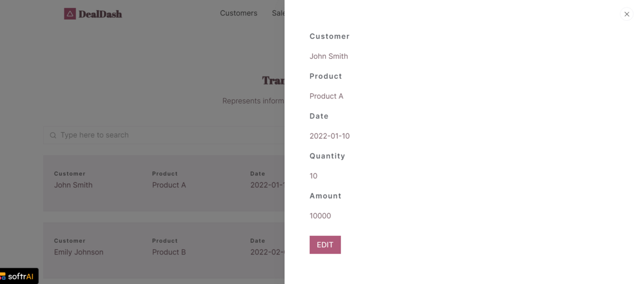Select Emily Johnson in the transaction list
This screenshot has width=644, height=284.
[x=79, y=252]
